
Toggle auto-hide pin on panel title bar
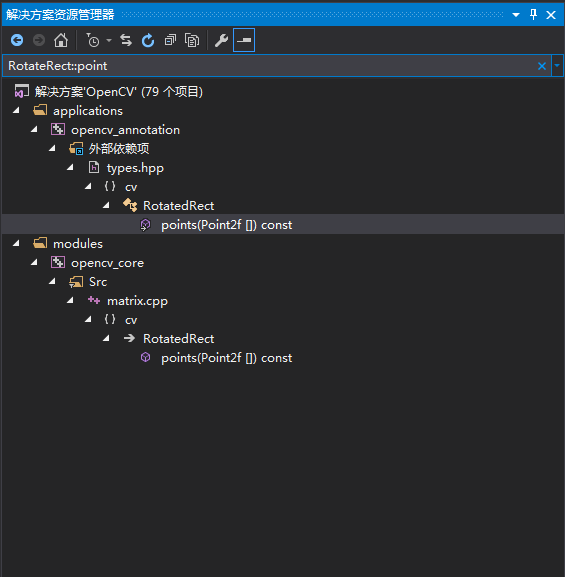[533, 15]
